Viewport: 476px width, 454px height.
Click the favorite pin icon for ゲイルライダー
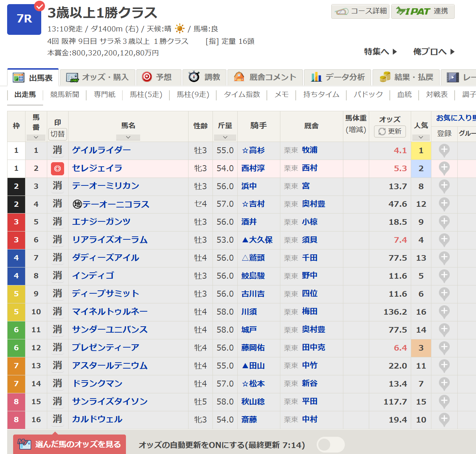(x=444, y=151)
